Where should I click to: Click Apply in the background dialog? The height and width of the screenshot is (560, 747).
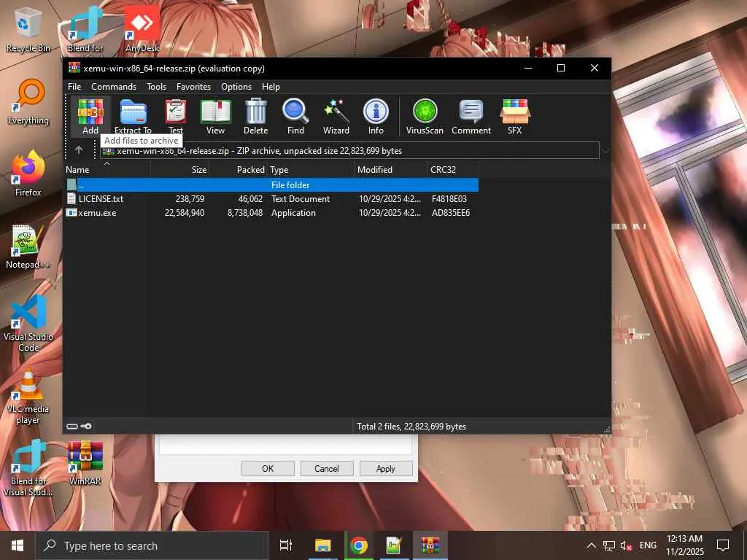tap(385, 469)
